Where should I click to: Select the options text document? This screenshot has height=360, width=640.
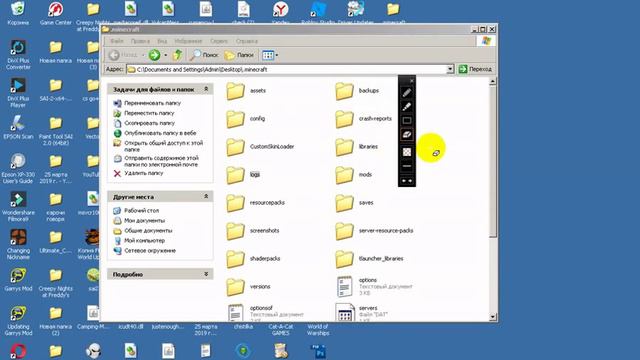(x=374, y=287)
